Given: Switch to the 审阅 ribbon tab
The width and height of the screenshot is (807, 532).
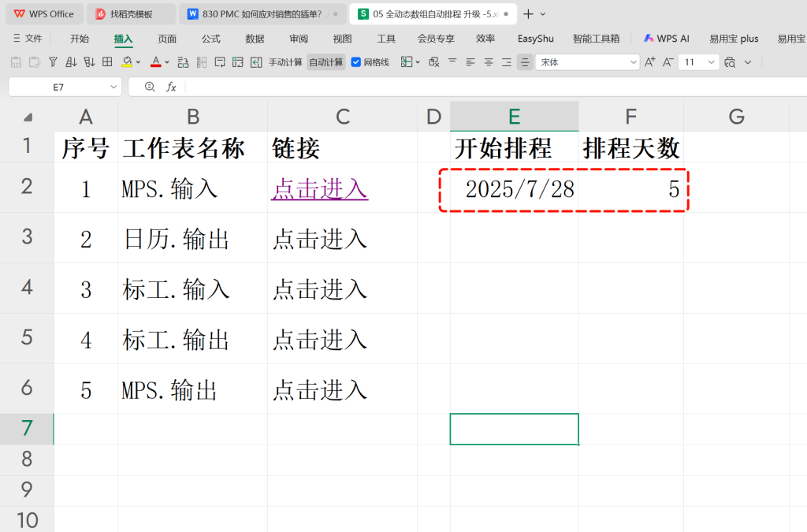Looking at the screenshot, I should pyautogui.click(x=299, y=39).
